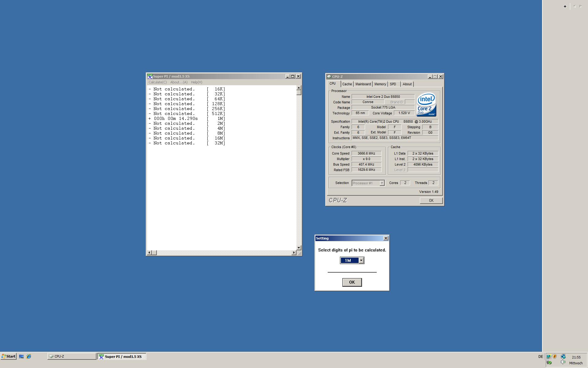
Task: Click Show Desktop quick launch icon
Action: click(21, 356)
